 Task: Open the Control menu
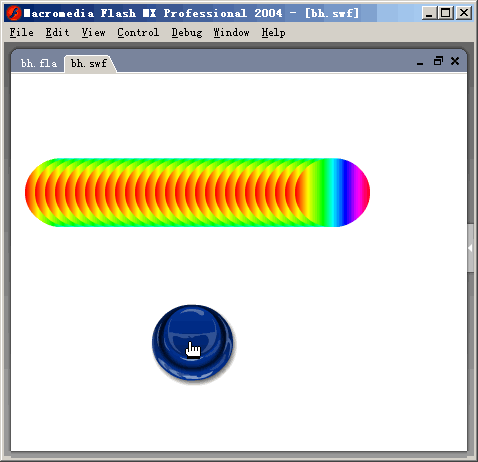138,33
